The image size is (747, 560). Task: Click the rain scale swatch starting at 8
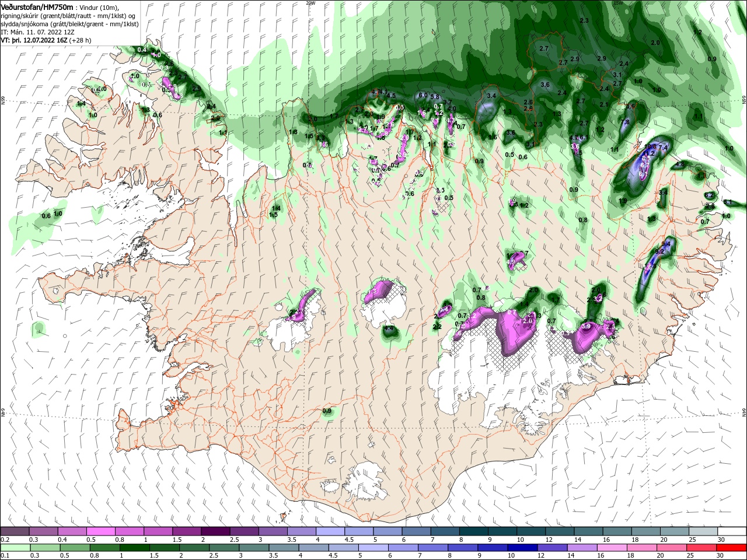(462, 548)
